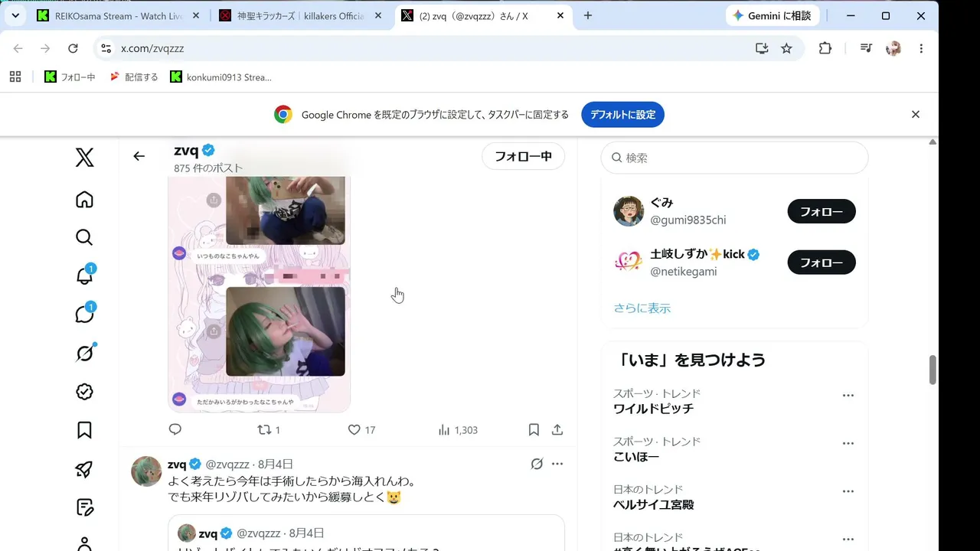The width and height of the screenshot is (980, 551).
Task: Open Chrome media controls icon
Action: point(866,48)
